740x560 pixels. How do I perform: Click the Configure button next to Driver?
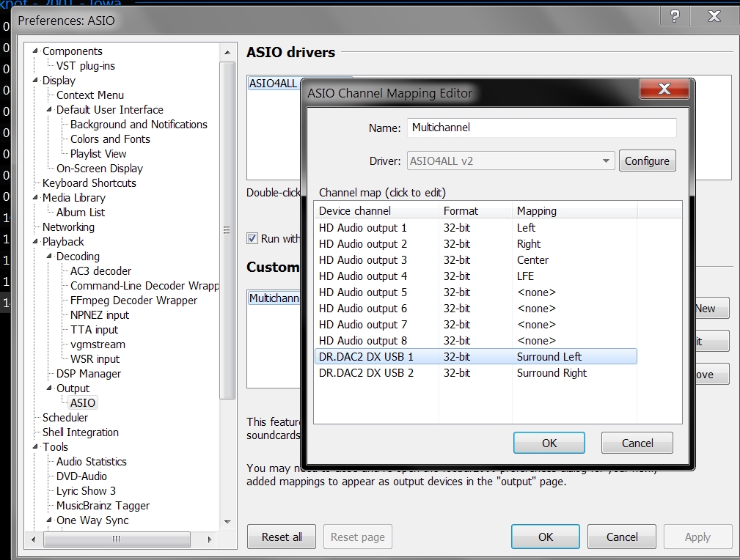[647, 161]
